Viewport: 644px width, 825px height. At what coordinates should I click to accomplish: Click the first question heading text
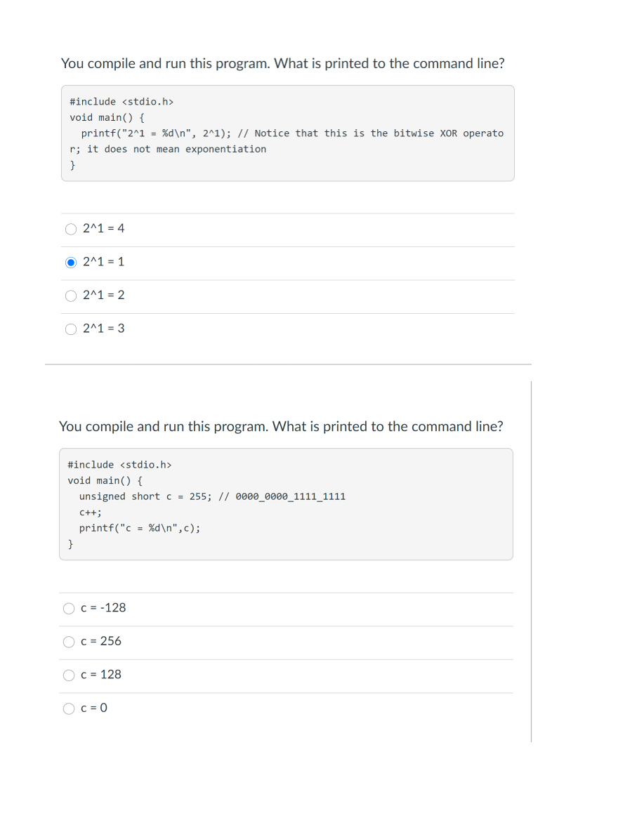(282, 63)
